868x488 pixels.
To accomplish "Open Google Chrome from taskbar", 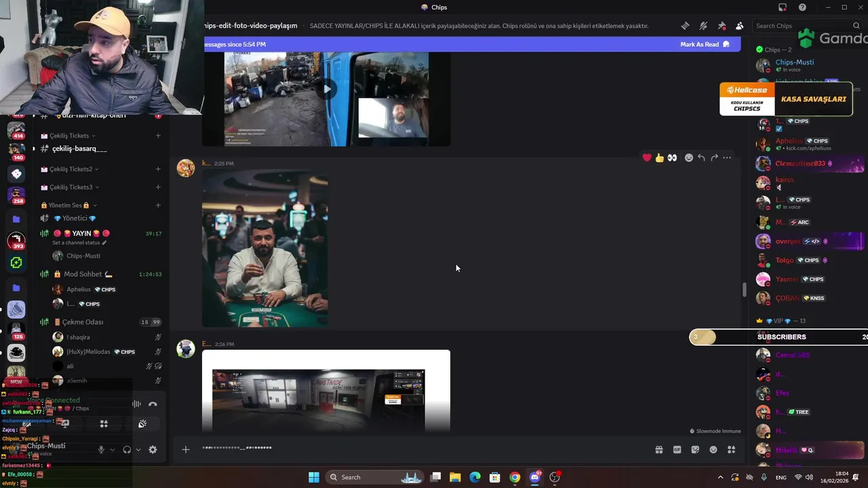I will 515,477.
